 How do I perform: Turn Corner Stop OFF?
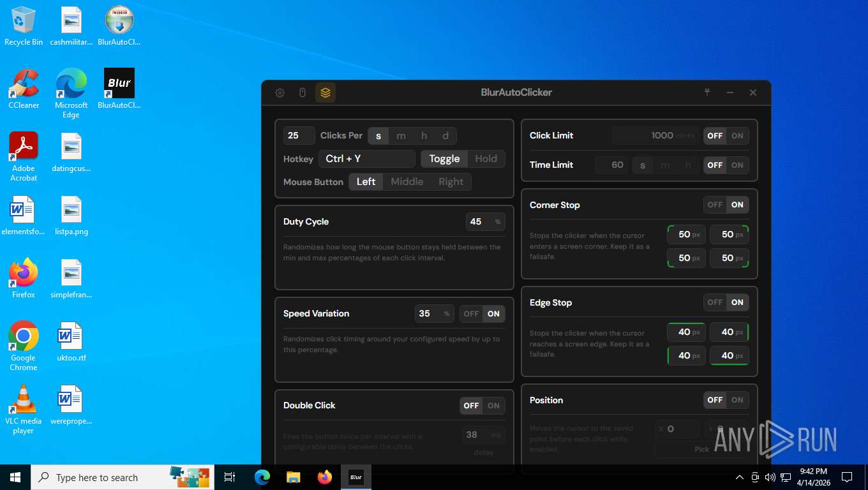715,205
